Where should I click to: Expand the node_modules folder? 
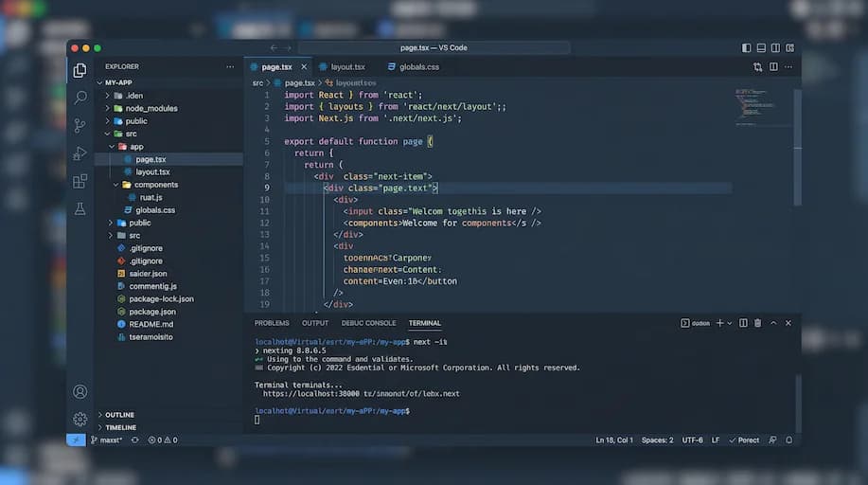107,108
